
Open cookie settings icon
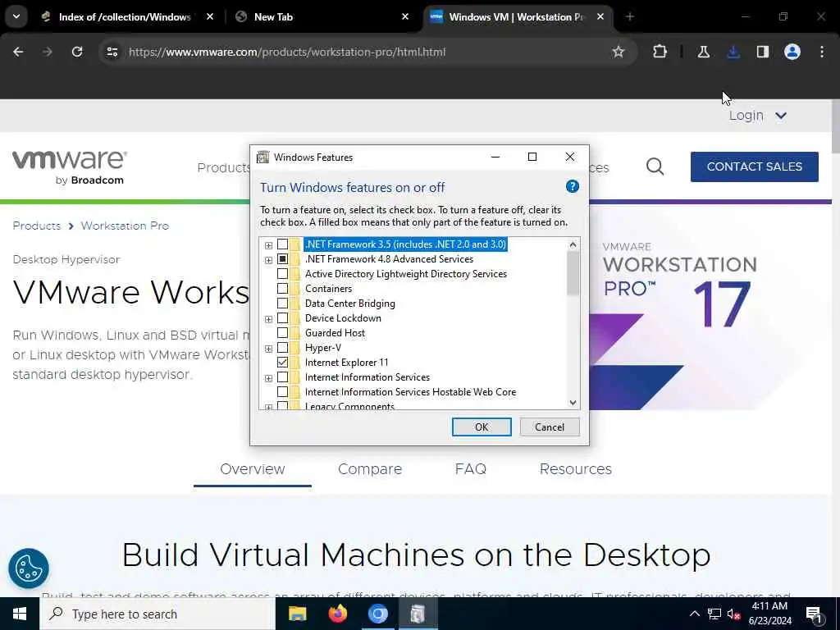[x=29, y=568]
